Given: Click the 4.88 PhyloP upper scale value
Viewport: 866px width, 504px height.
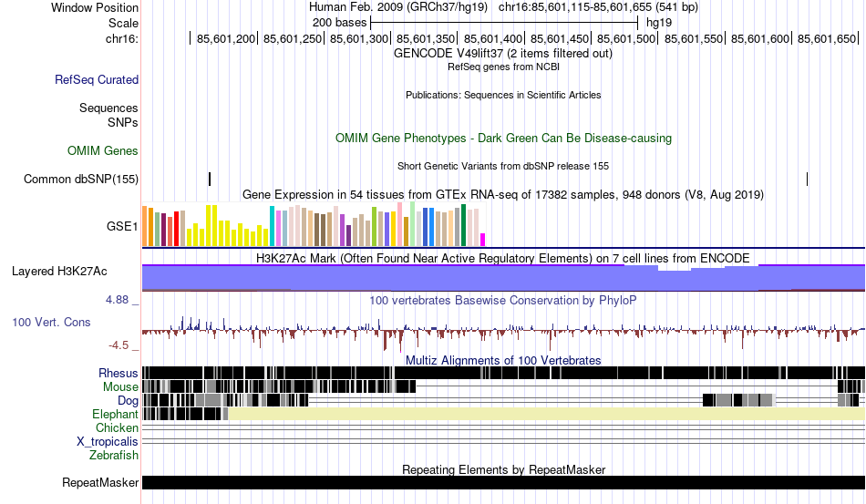Looking at the screenshot, I should pyautogui.click(x=117, y=300).
